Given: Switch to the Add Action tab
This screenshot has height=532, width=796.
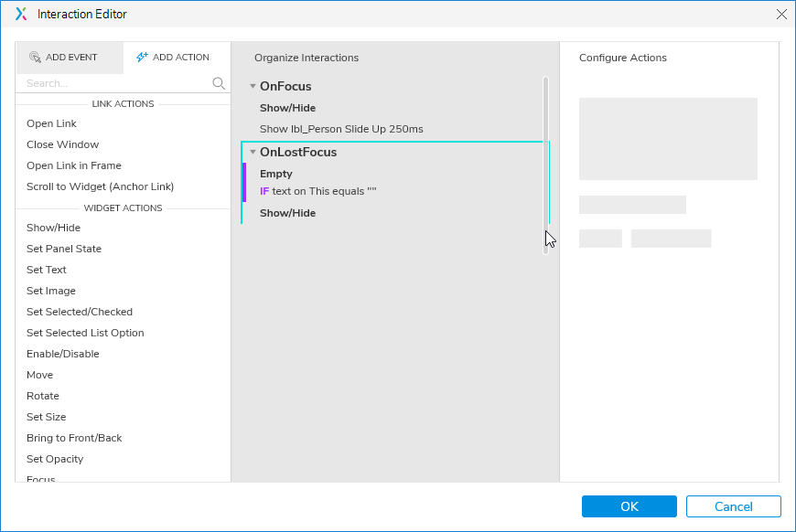Looking at the screenshot, I should click(x=173, y=57).
